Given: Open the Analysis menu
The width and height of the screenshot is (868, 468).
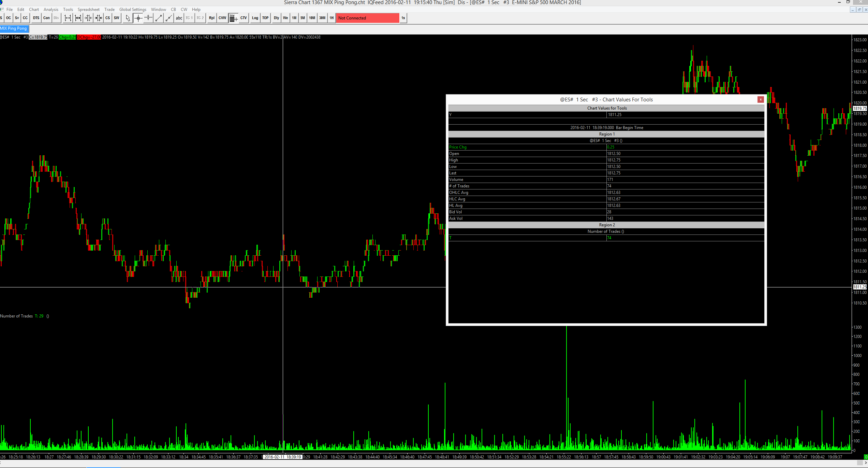Looking at the screenshot, I should pyautogui.click(x=51, y=10).
